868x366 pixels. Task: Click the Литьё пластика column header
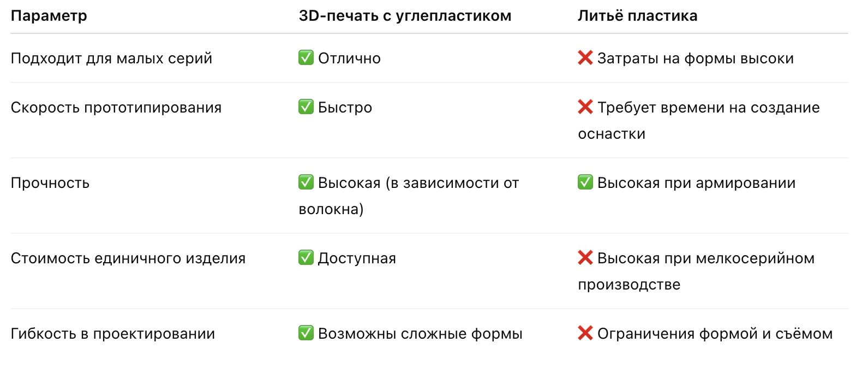tap(637, 16)
